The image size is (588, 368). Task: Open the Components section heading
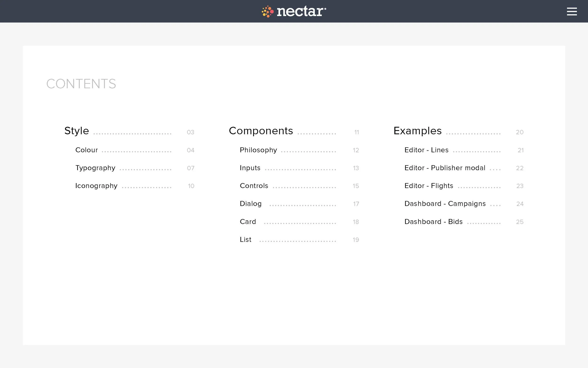point(261,131)
